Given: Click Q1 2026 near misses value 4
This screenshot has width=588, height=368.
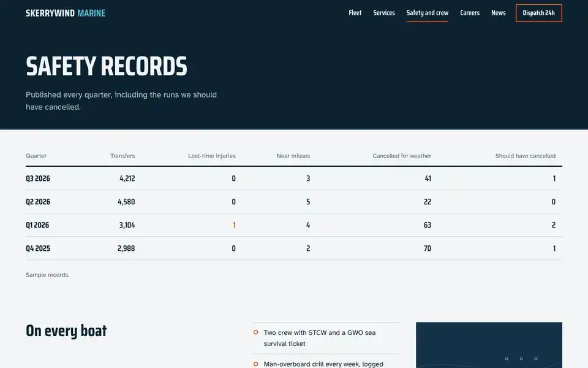Looking at the screenshot, I should [308, 225].
